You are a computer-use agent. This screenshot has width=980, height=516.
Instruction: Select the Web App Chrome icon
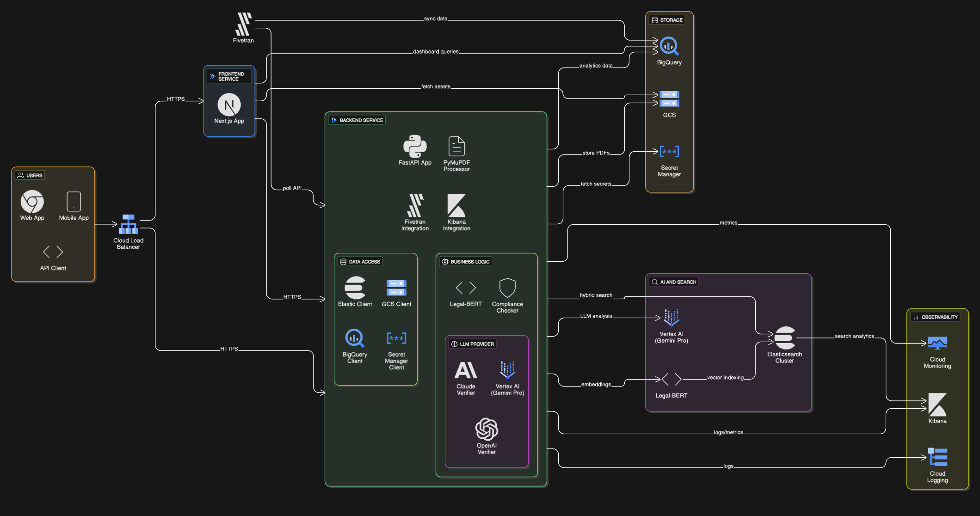point(32,202)
